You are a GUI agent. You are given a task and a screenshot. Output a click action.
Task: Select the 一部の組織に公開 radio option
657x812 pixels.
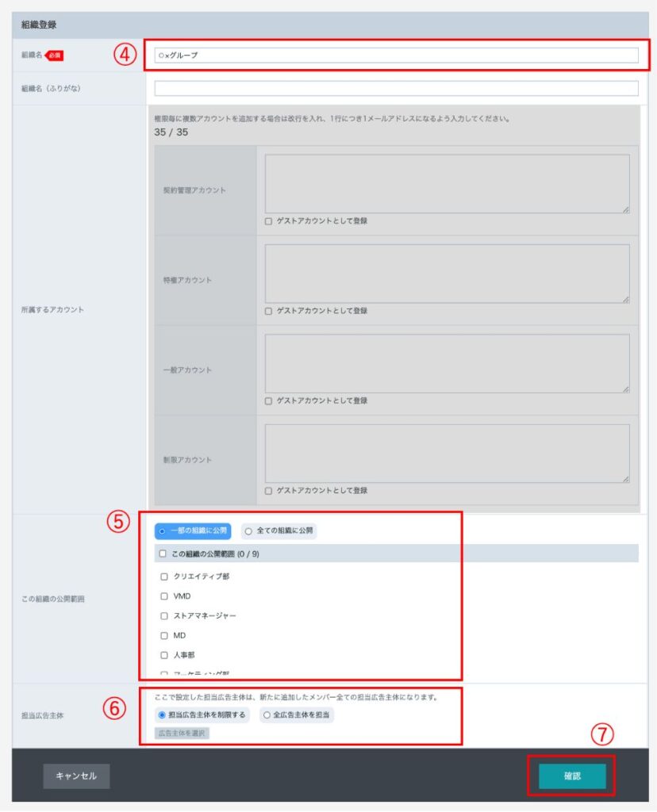163,531
